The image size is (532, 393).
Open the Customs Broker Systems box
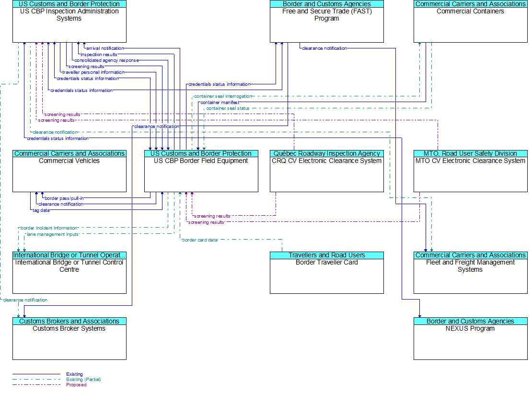[69, 339]
